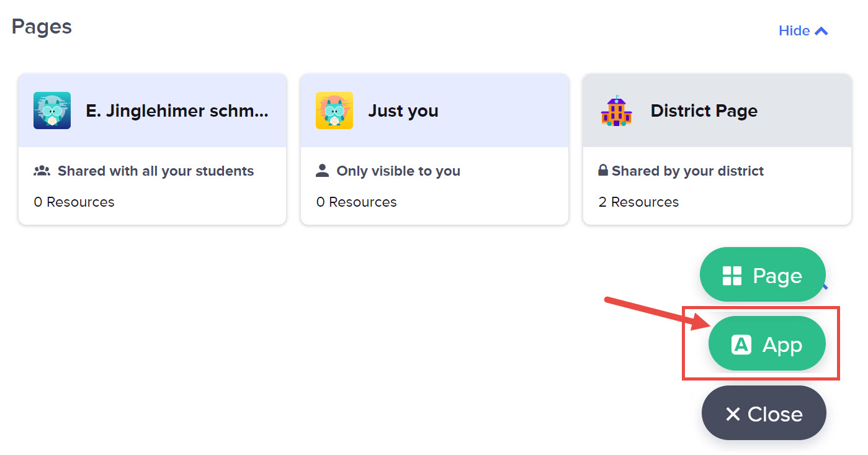868x455 pixels.
Task: Click the District Page school building icon
Action: [x=616, y=110]
